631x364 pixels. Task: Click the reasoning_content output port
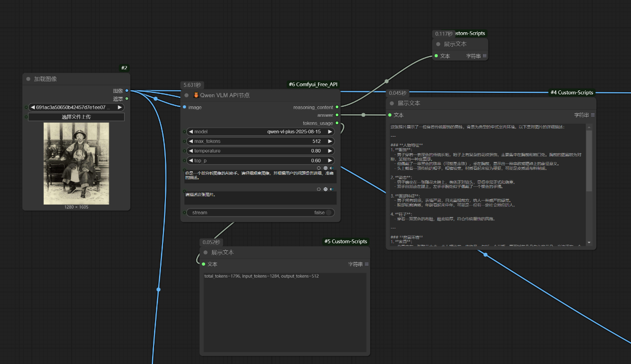337,107
